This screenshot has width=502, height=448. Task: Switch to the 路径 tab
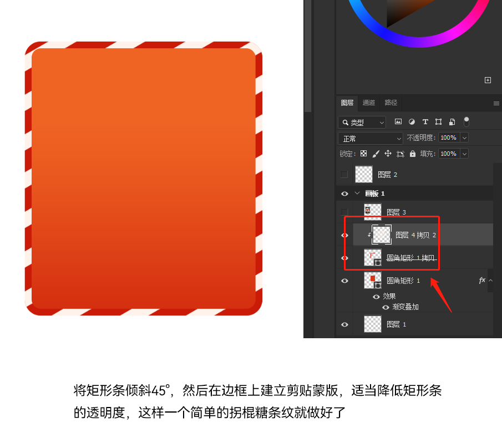391,103
